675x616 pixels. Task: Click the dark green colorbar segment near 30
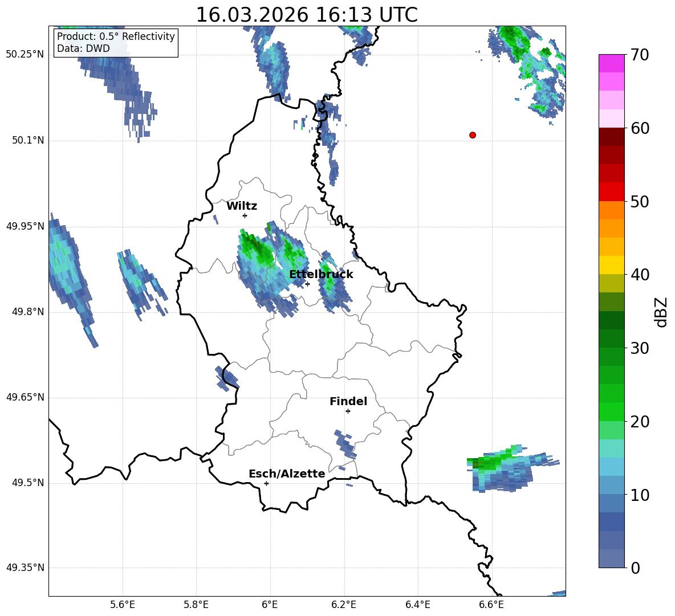[611, 338]
